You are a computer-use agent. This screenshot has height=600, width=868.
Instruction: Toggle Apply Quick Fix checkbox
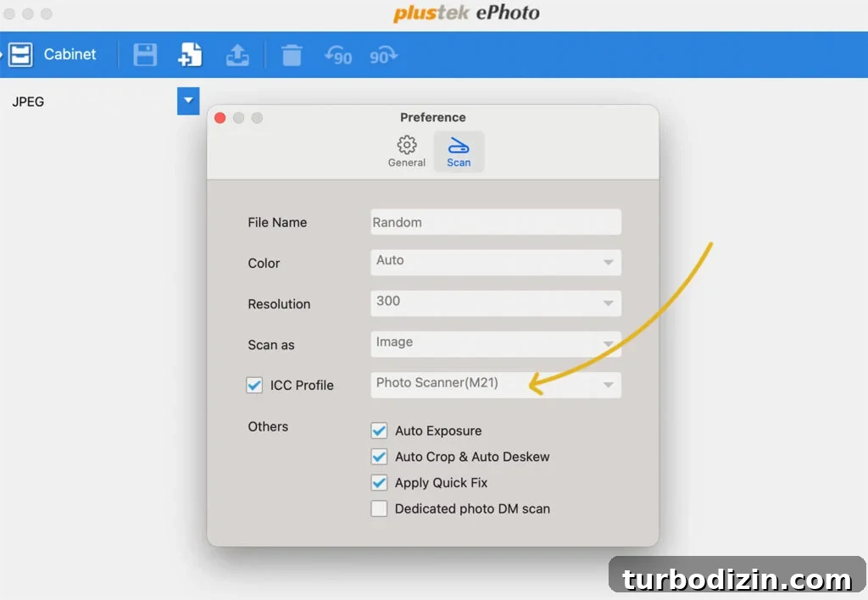(x=379, y=483)
